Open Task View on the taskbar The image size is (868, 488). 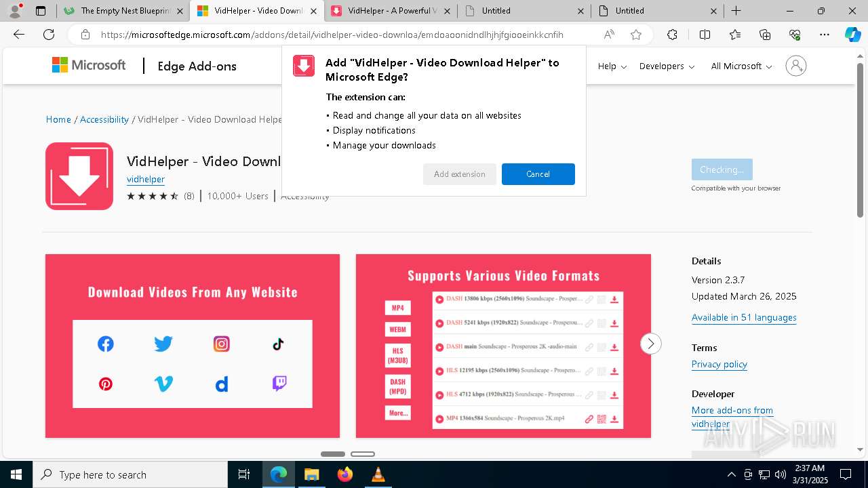[244, 474]
